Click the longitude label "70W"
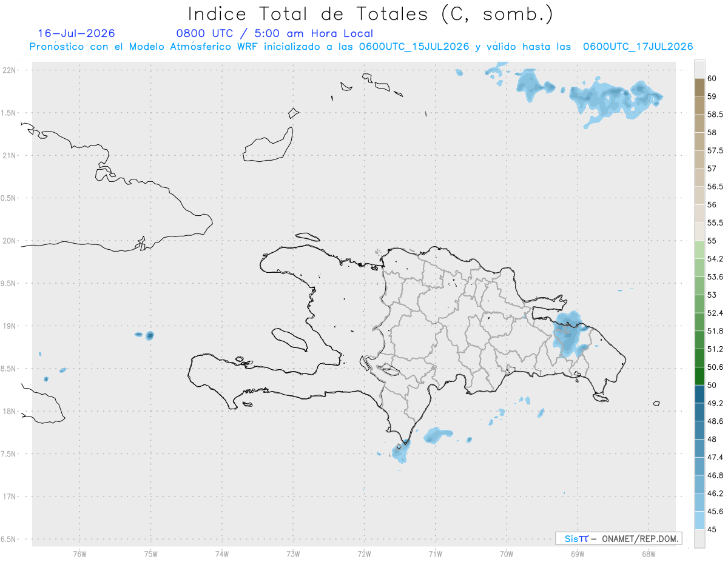The width and height of the screenshot is (728, 562). pyautogui.click(x=506, y=554)
